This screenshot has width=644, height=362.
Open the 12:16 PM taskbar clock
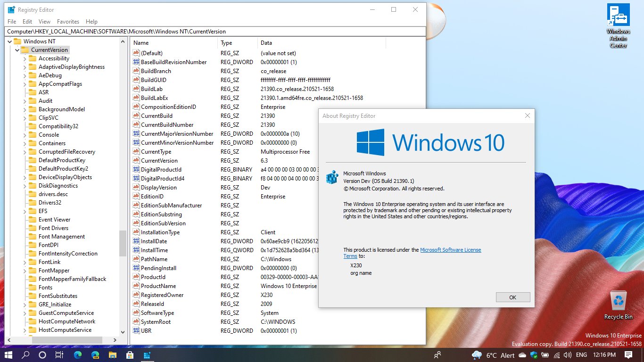[x=604, y=355]
